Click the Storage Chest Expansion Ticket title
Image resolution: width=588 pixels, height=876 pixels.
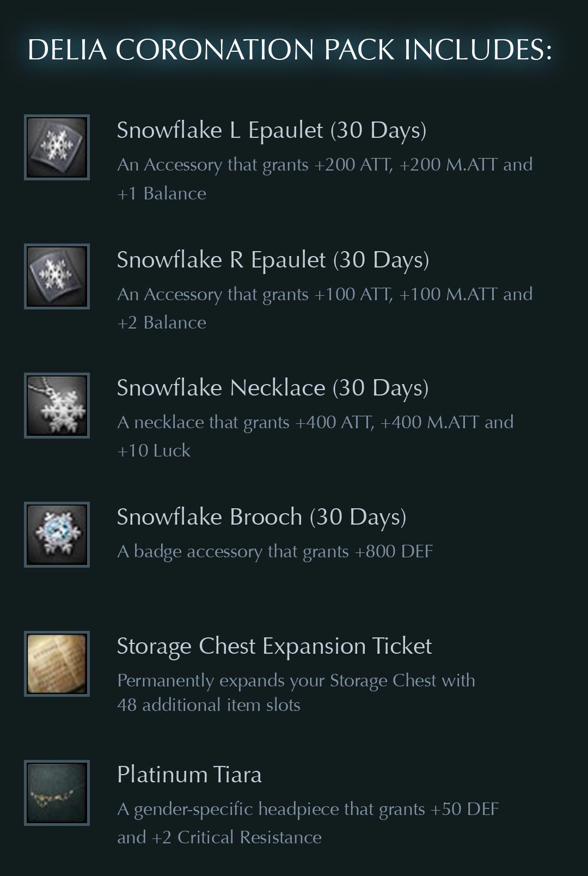click(274, 647)
